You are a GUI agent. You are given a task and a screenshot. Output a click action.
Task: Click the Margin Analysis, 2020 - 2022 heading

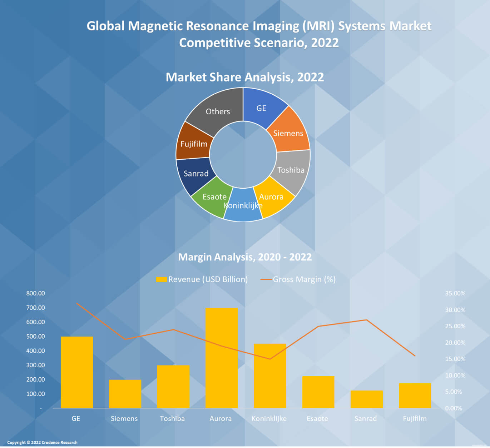click(245, 257)
